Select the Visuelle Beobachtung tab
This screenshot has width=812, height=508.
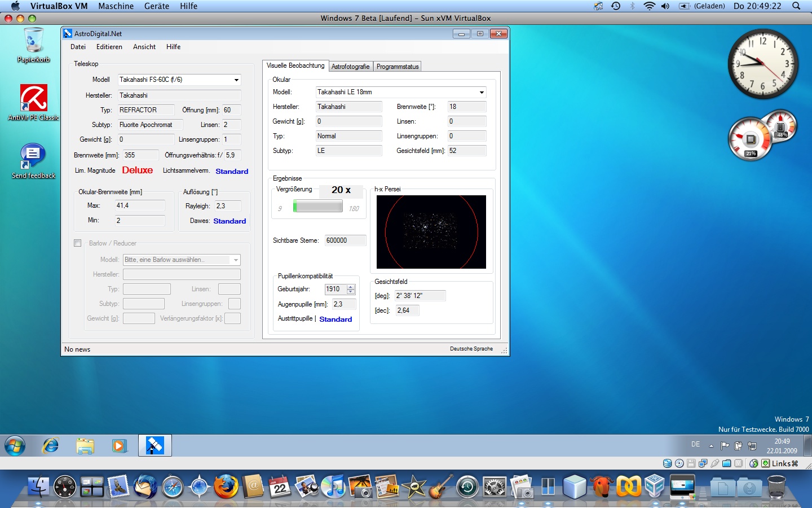click(x=295, y=65)
